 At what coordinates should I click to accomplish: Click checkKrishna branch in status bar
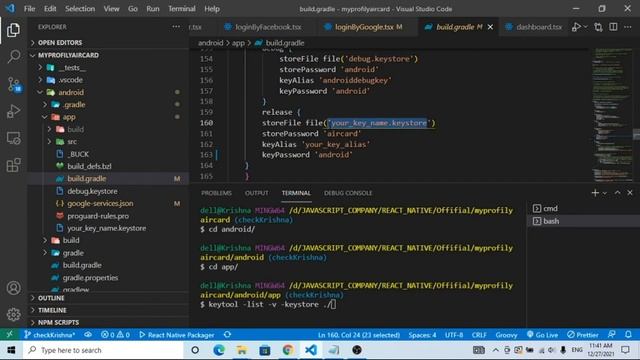[x=50, y=335]
